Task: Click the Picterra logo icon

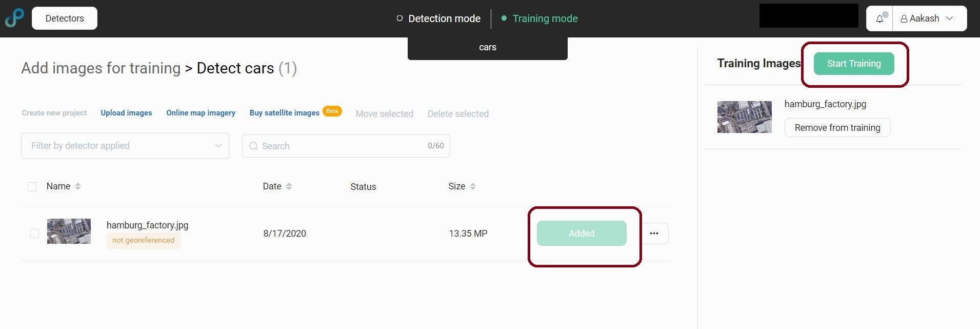Action: (14, 18)
